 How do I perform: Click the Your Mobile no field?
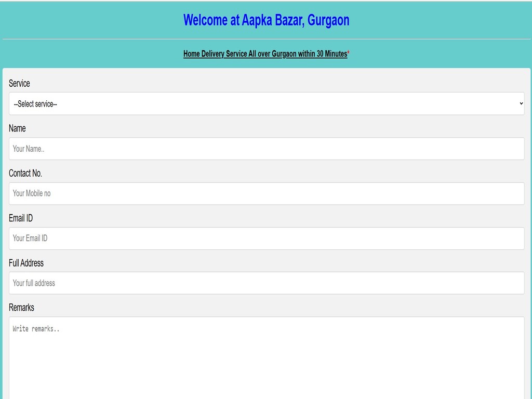tap(266, 193)
